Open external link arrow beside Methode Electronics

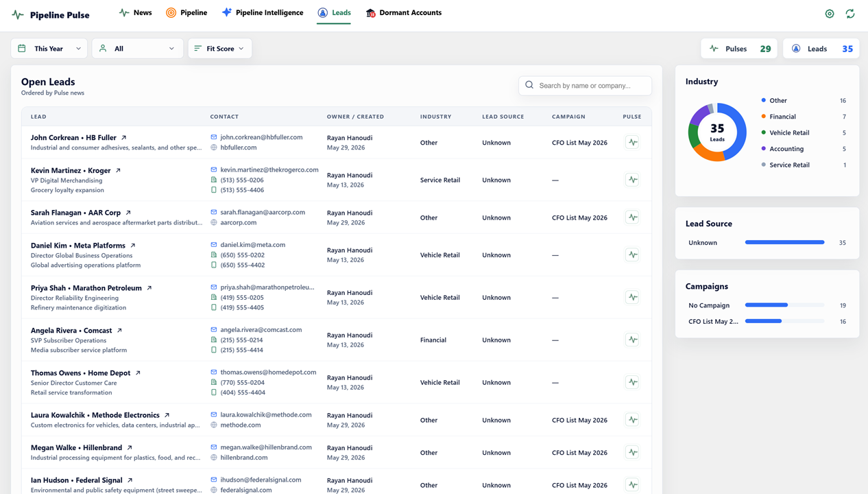tap(167, 415)
